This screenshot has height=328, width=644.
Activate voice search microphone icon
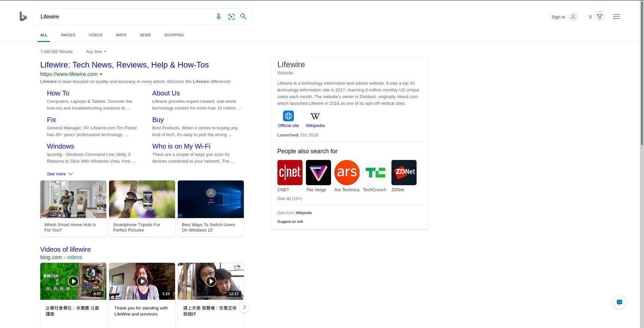tap(219, 17)
